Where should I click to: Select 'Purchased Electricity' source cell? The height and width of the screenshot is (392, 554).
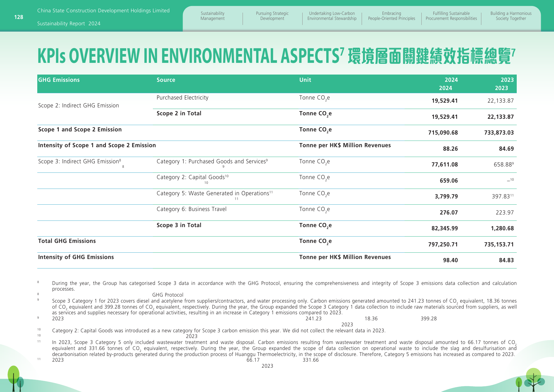(x=183, y=98)
